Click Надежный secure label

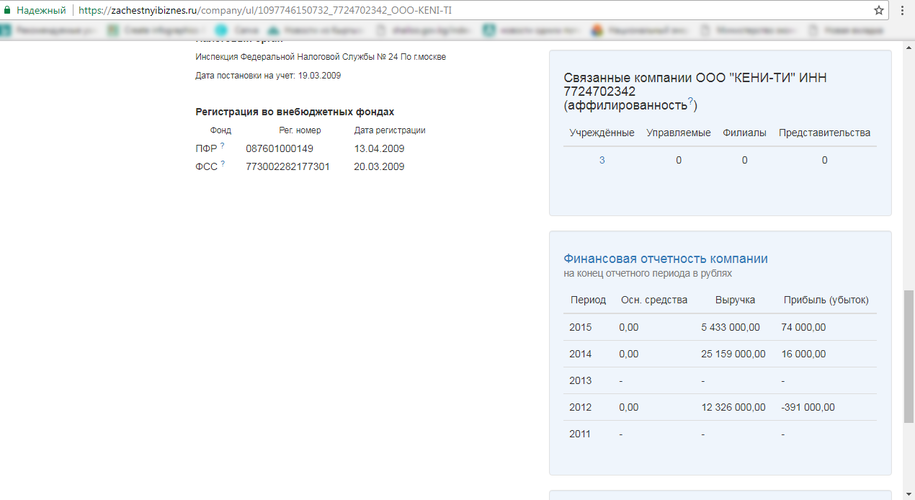pos(41,11)
